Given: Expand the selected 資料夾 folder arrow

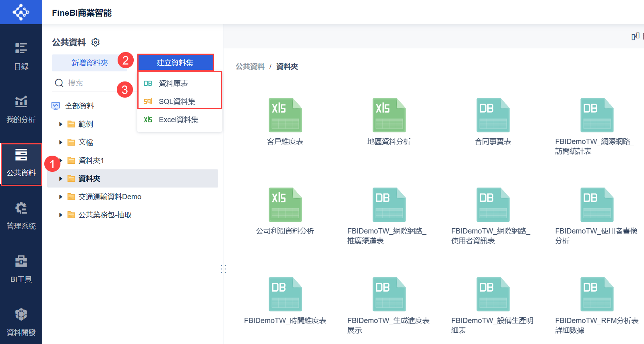Looking at the screenshot, I should pyautogui.click(x=60, y=179).
